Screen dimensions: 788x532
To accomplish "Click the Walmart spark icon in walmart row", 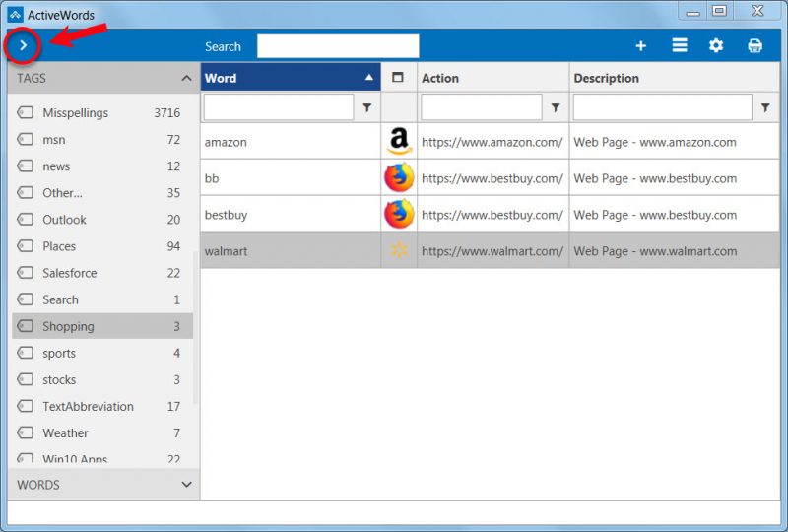I will click(399, 250).
